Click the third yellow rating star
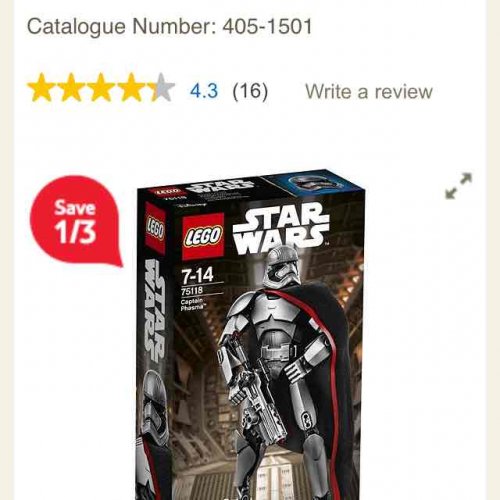 [101, 87]
